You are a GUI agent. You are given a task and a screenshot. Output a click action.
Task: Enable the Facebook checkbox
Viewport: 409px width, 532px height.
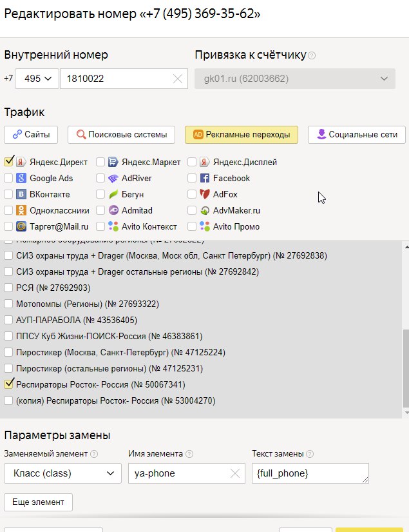point(192,178)
